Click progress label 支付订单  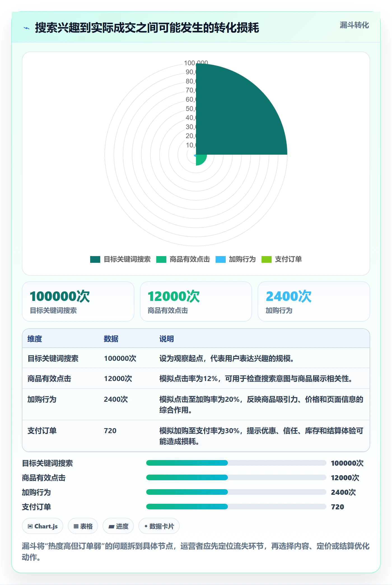click(x=36, y=507)
